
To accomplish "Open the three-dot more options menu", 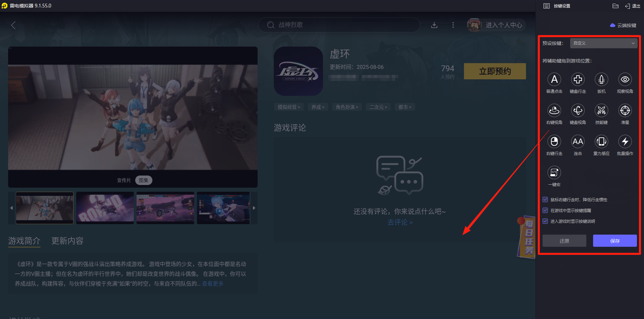I will tap(453, 25).
